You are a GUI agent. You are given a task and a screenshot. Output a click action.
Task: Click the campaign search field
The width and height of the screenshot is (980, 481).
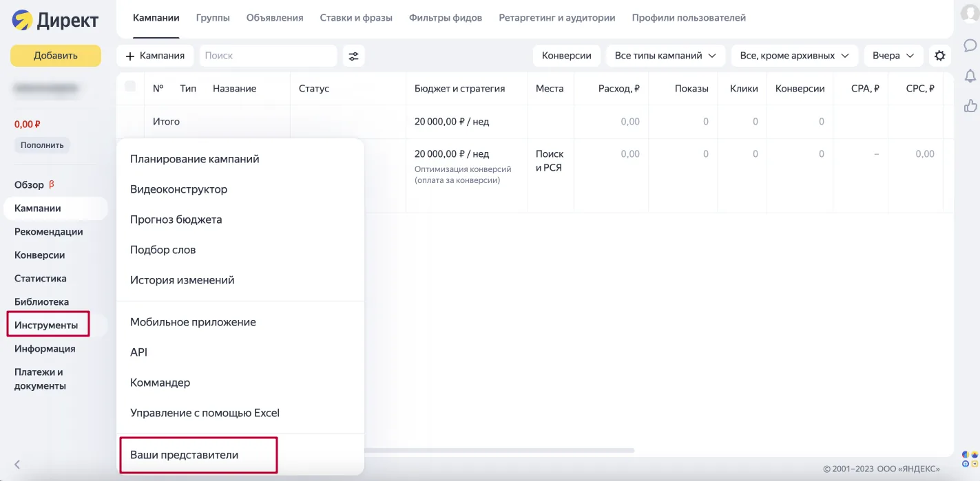(269, 56)
